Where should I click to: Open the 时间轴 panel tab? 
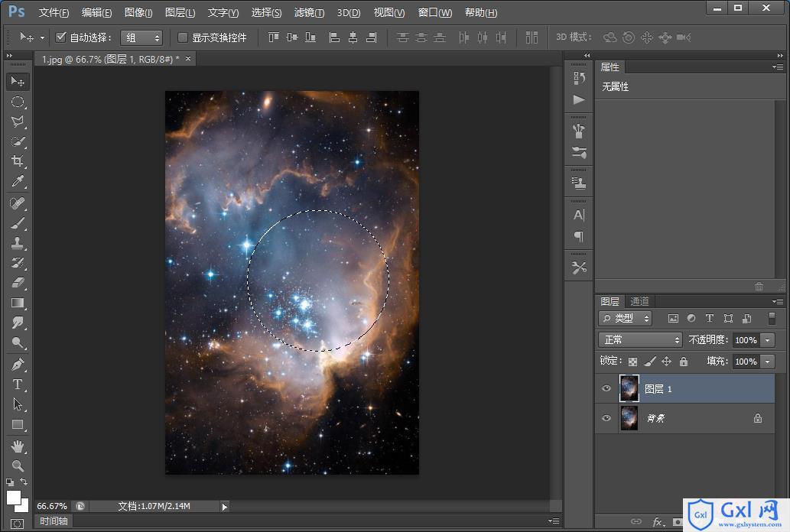[x=54, y=521]
